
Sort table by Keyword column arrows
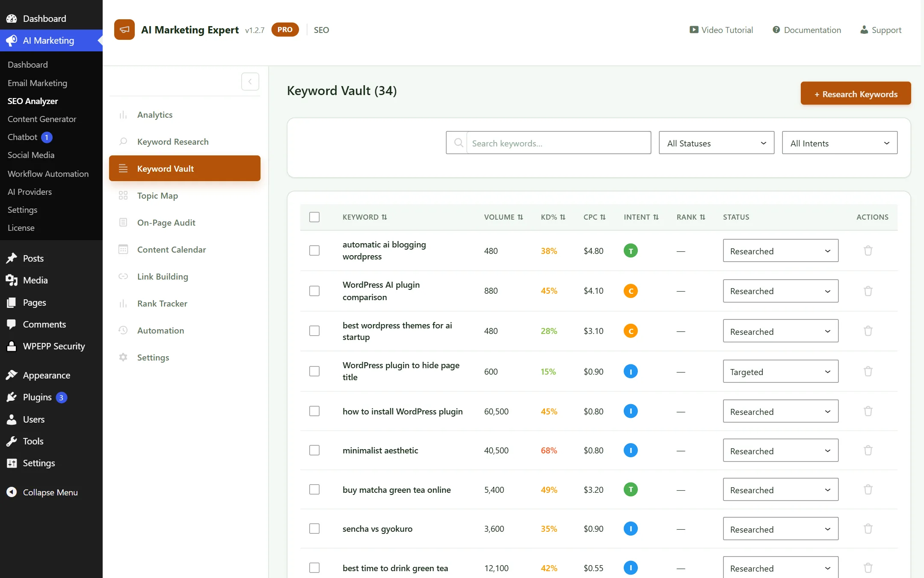(x=384, y=217)
